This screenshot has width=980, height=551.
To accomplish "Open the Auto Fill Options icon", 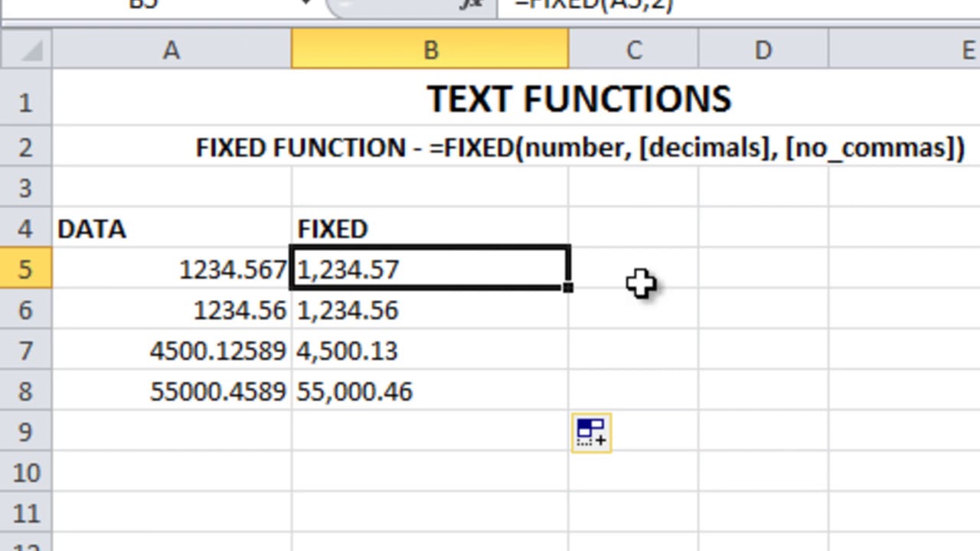I will pos(591,434).
